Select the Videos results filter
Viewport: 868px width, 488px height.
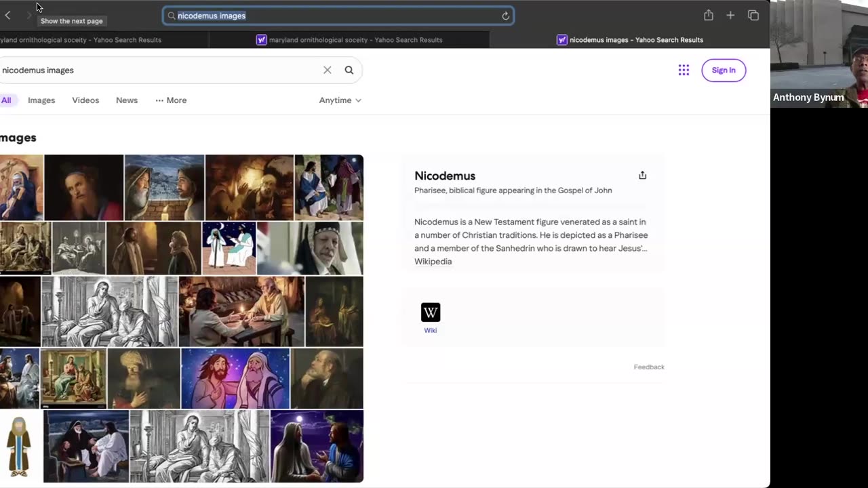point(85,100)
